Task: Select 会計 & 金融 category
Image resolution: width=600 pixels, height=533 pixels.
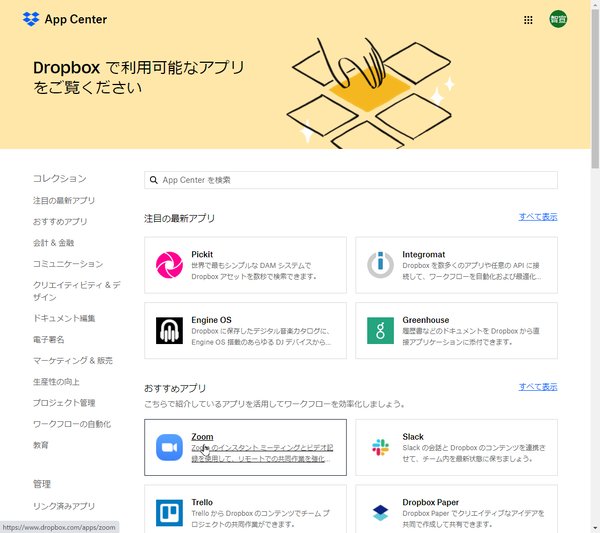Action: [54, 243]
